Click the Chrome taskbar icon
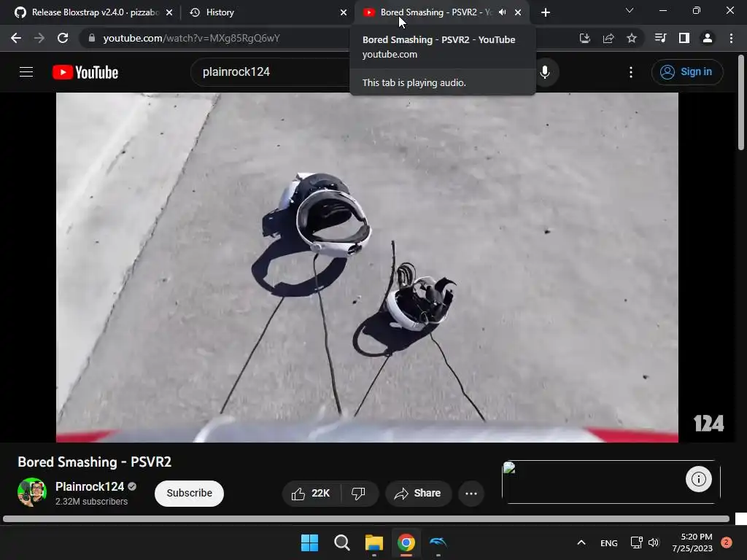Viewport: 747px width, 560px height. [406, 542]
